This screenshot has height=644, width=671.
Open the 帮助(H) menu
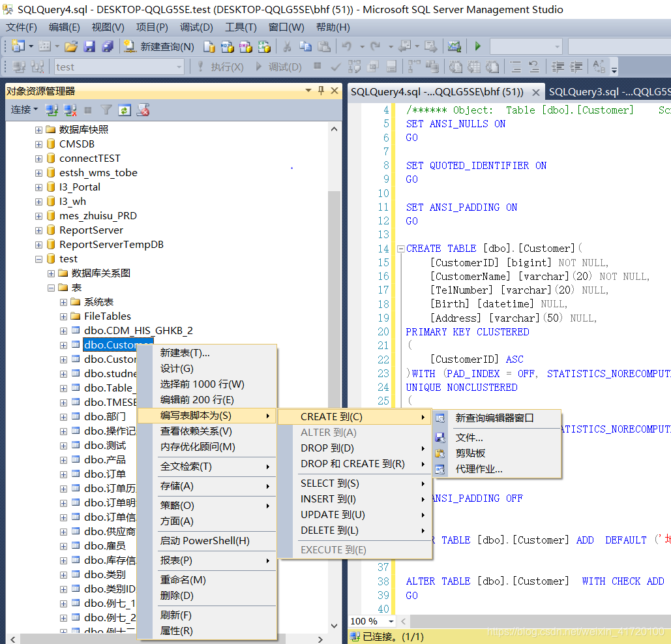333,27
